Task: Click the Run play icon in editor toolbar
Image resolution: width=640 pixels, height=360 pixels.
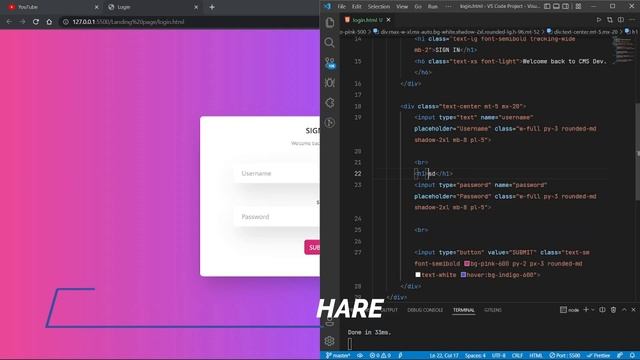Action: tap(599, 20)
